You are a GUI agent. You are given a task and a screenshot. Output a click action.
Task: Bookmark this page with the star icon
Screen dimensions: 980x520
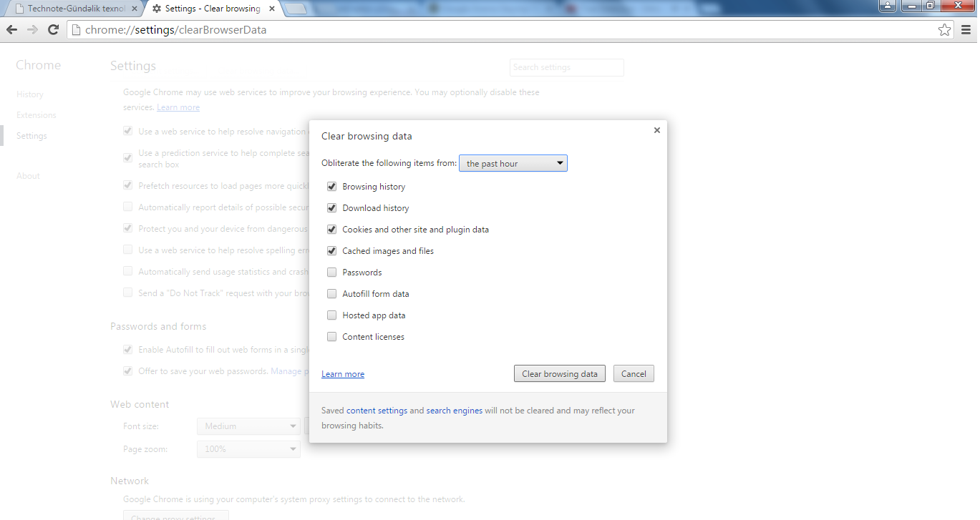945,30
